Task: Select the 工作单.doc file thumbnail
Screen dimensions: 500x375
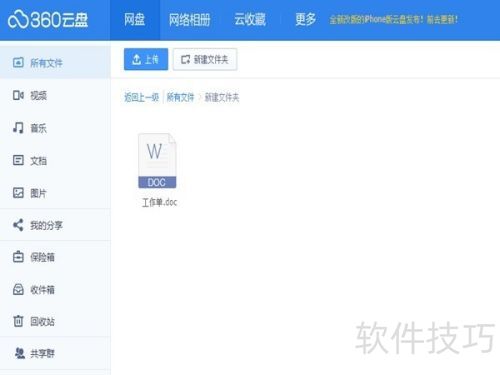Action: pyautogui.click(x=157, y=161)
